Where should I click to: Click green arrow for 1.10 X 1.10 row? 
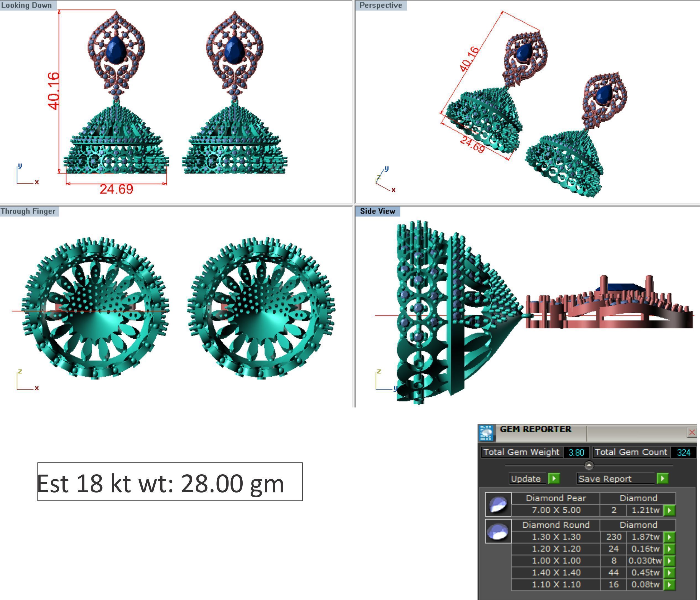[669, 584]
